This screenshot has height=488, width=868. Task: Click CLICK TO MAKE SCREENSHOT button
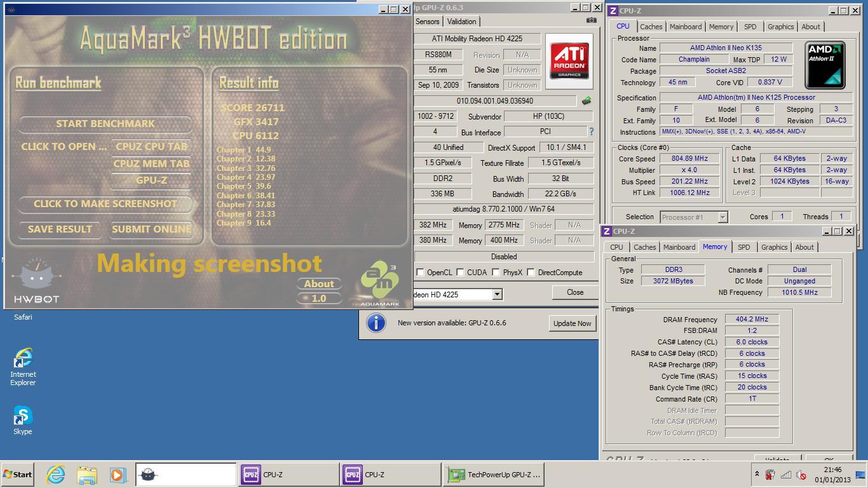[x=105, y=204]
